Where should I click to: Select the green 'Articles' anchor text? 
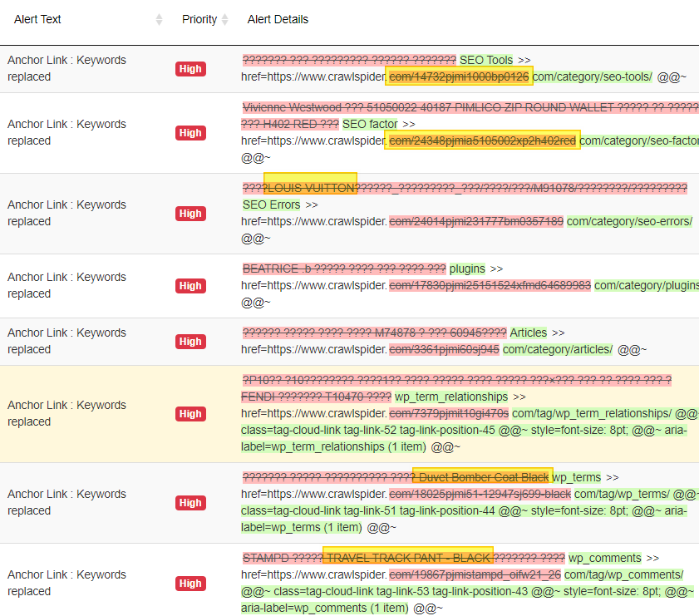click(529, 333)
